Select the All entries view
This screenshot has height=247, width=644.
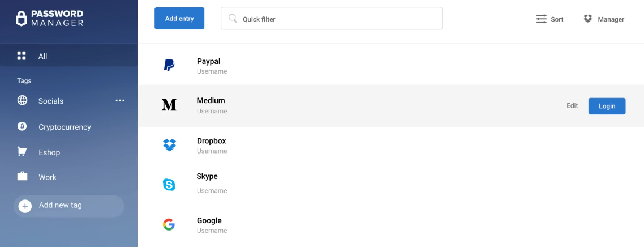point(43,56)
